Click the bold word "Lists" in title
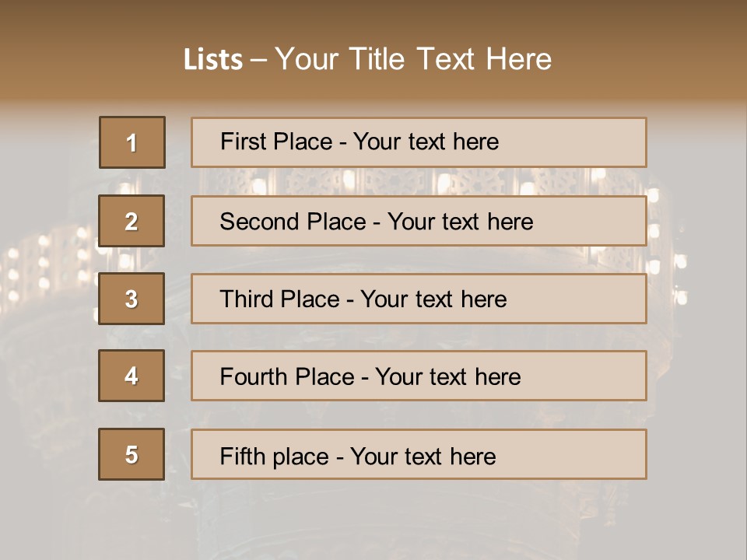 (213, 60)
